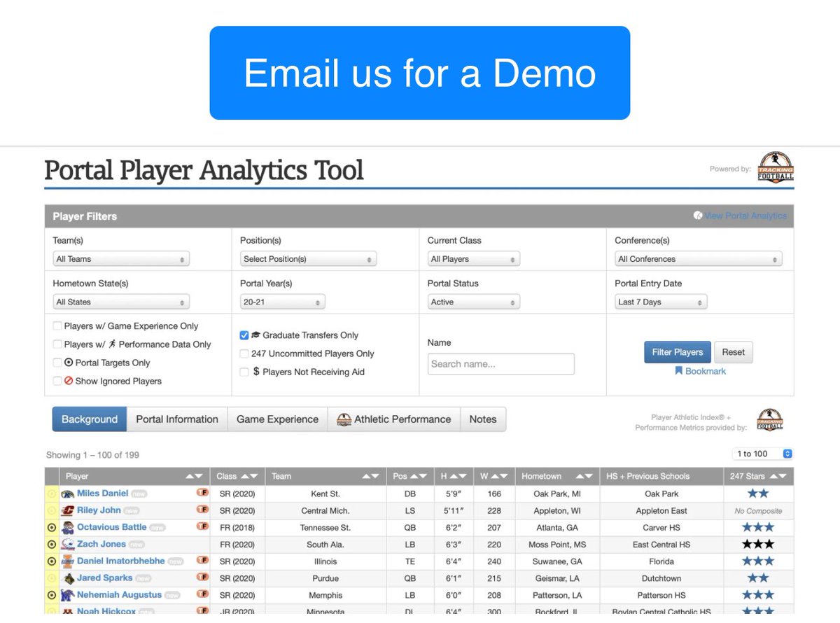Sort by the 247 Stars column arrows
Image resolution: width=840 pixels, height=623 pixels.
tap(778, 476)
